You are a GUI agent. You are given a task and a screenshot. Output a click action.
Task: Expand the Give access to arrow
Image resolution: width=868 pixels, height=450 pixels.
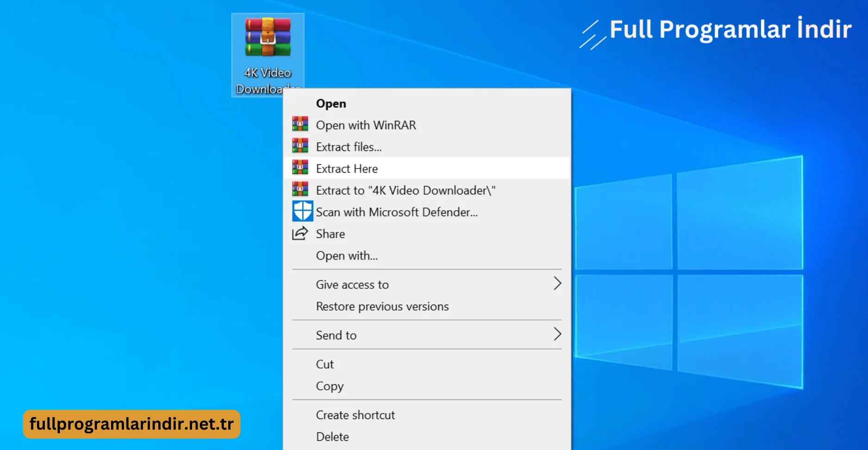point(558,283)
